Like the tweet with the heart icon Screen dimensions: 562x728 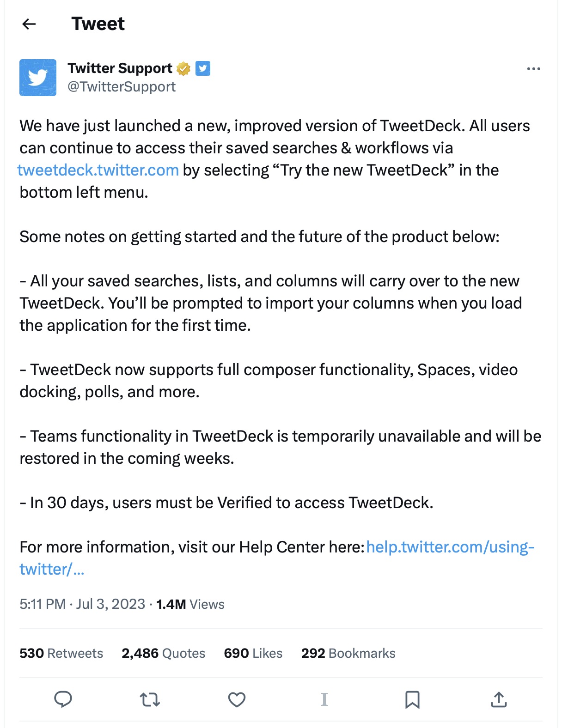coord(237,700)
